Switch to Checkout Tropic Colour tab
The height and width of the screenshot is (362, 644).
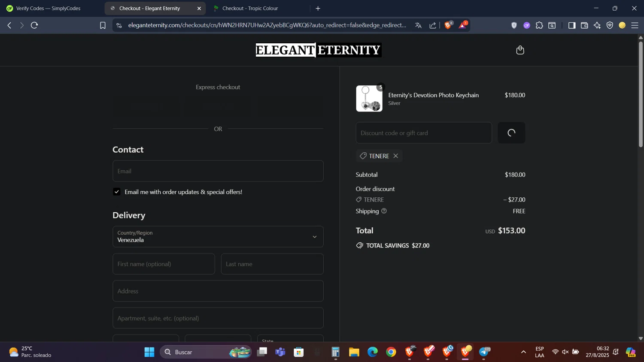250,8
